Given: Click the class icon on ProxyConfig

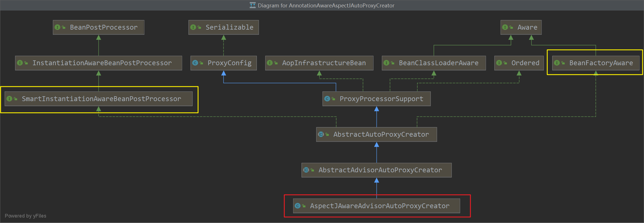Looking at the screenshot, I should tap(195, 63).
